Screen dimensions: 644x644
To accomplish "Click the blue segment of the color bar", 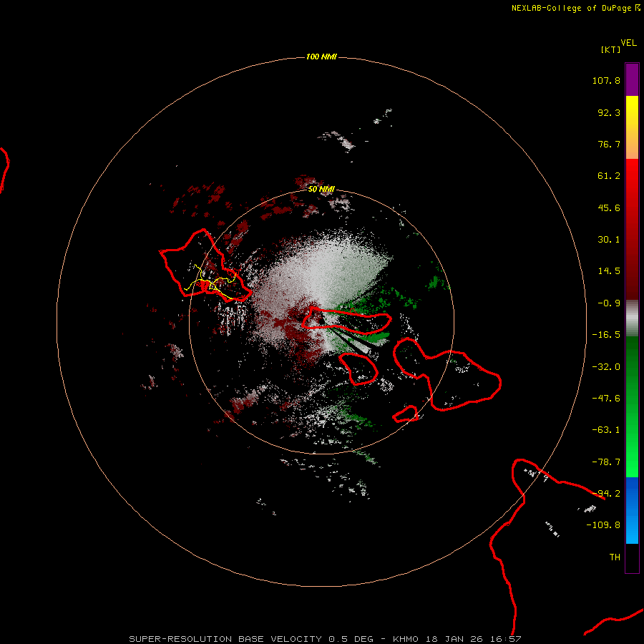I will point(632,510).
